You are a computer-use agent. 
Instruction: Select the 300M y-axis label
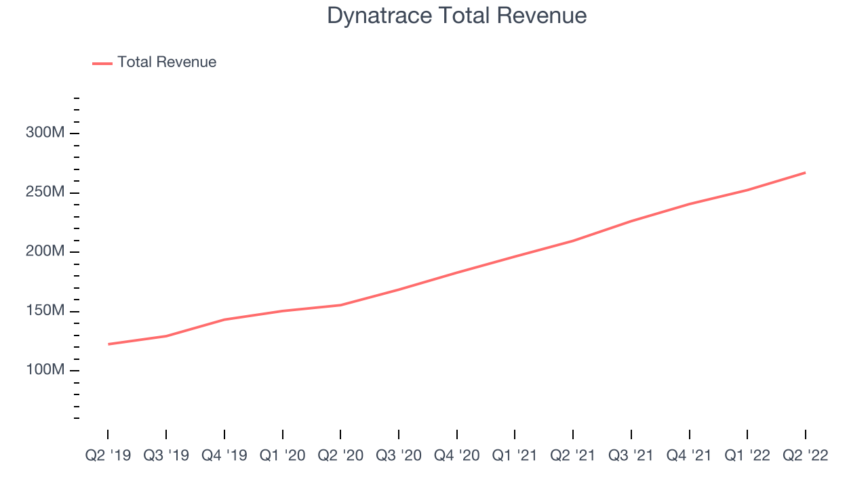point(45,133)
